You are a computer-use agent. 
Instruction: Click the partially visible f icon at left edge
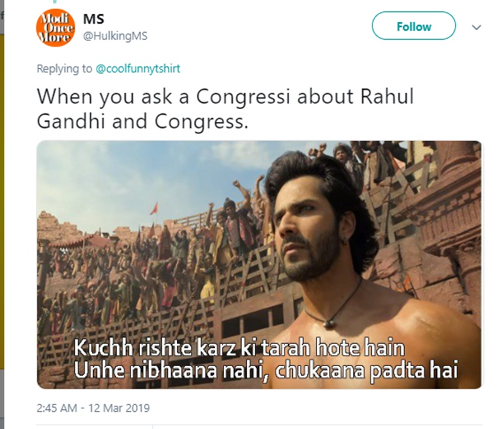pyautogui.click(x=2, y=15)
